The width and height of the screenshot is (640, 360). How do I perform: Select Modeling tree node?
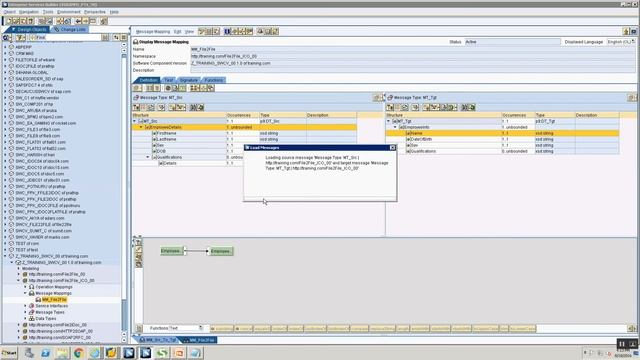[x=31, y=269]
